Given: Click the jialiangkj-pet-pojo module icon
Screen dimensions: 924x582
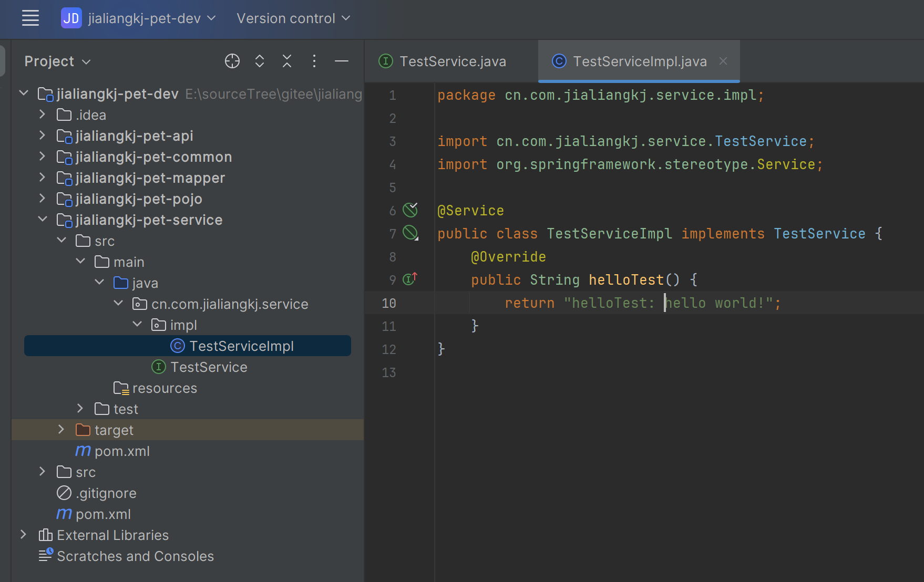Looking at the screenshot, I should (x=64, y=199).
